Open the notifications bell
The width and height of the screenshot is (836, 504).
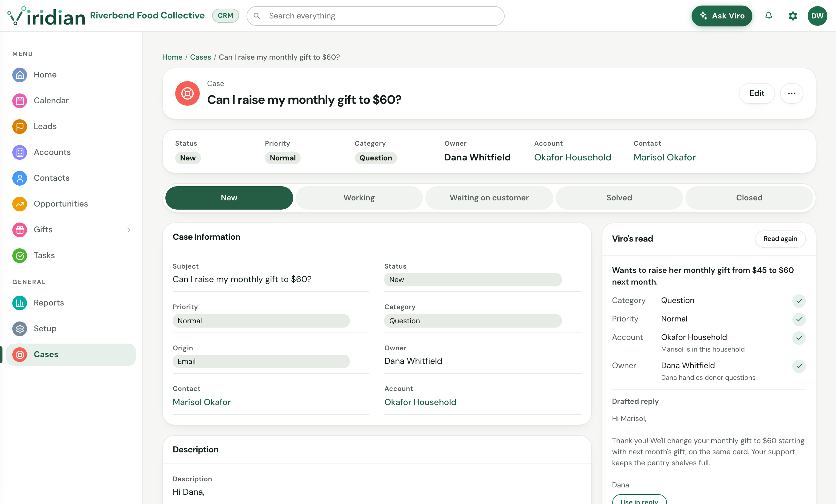(x=768, y=16)
